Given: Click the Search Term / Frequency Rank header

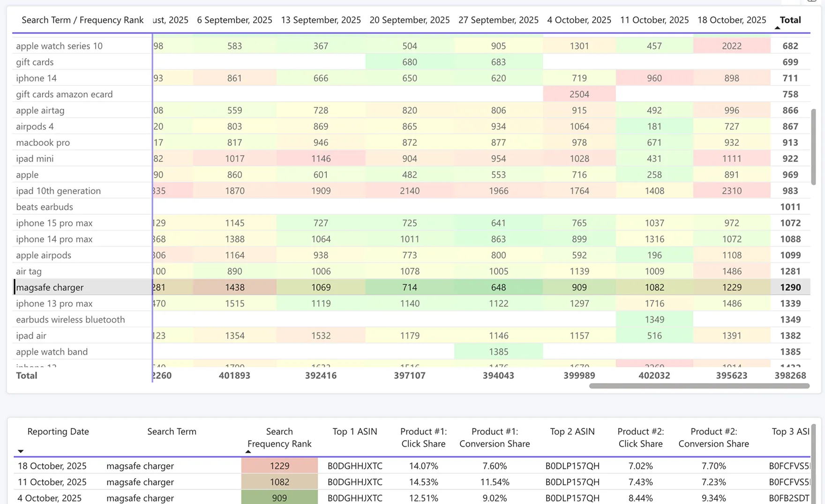Looking at the screenshot, I should click(x=82, y=20).
